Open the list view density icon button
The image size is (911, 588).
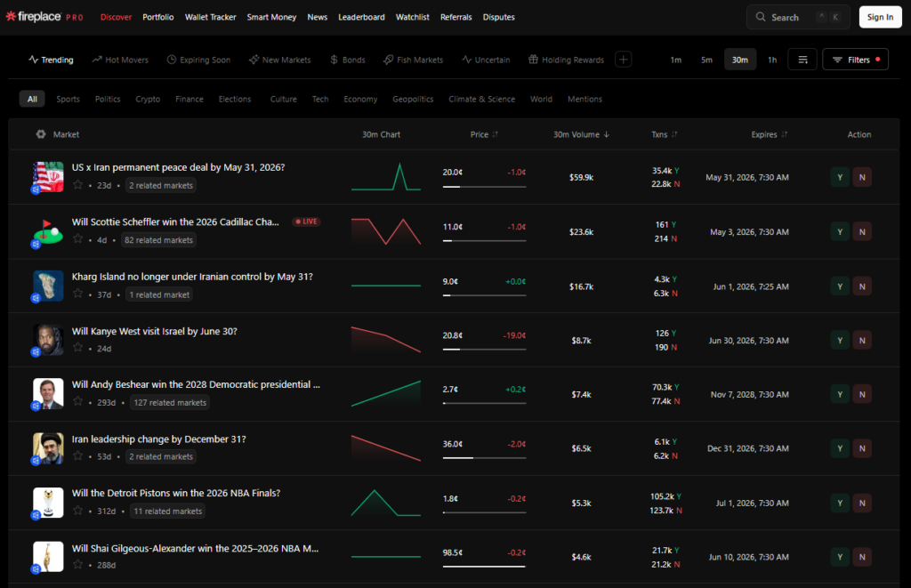click(802, 60)
